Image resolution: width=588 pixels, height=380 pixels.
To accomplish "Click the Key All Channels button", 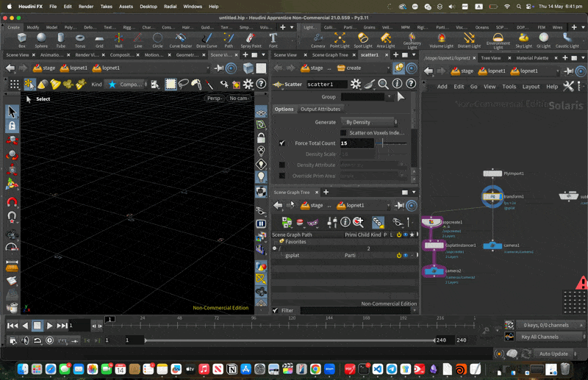I will click(549, 337).
